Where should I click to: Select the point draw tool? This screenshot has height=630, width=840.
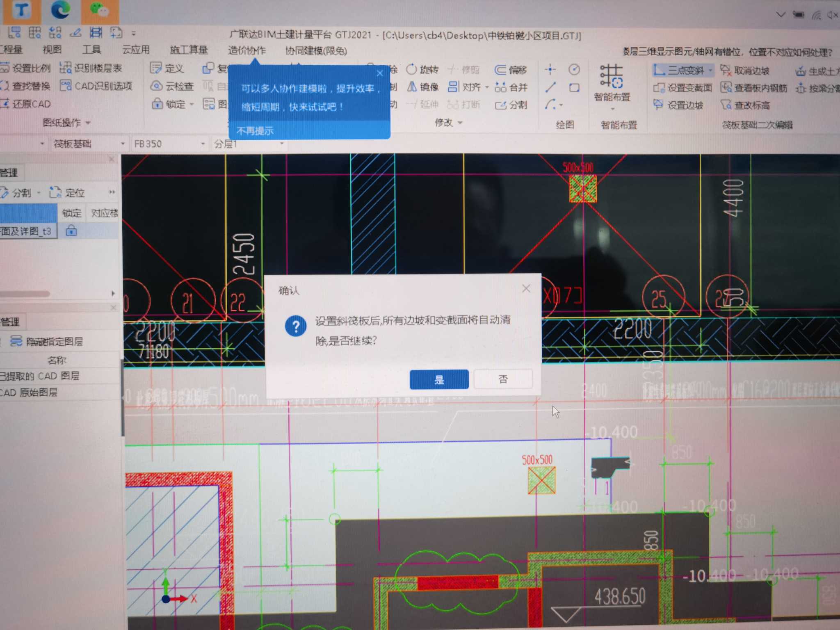[x=550, y=69]
